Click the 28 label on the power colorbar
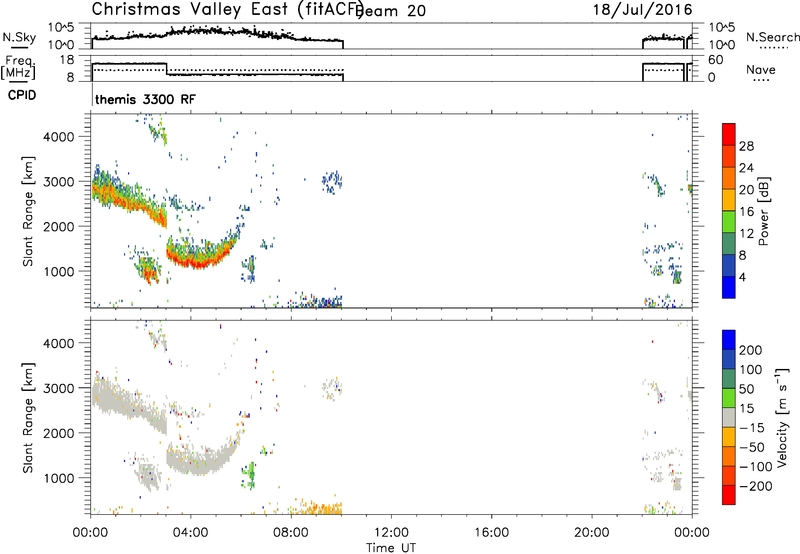This screenshot has width=800, height=554. 746,146
